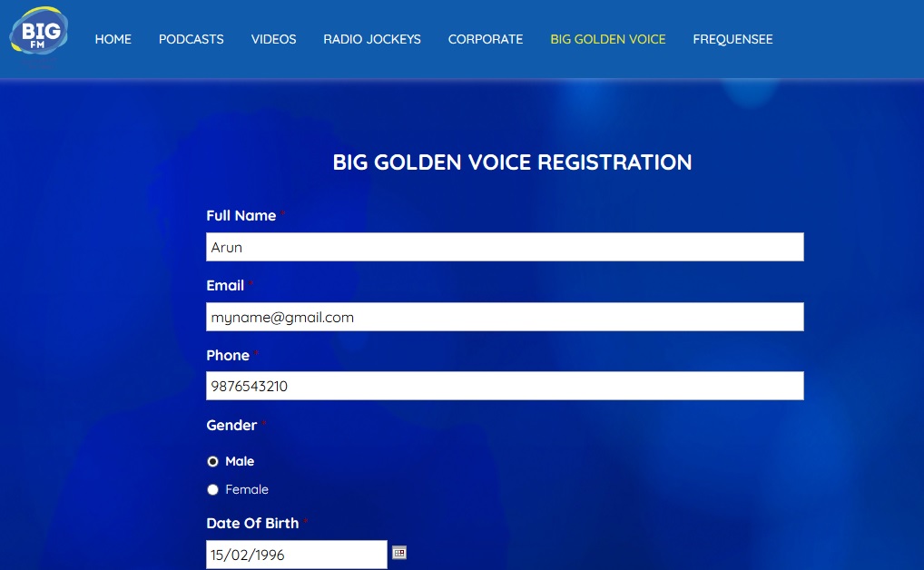Click the BIG GOLDEN VOICE nav item
The width and height of the screenshot is (924, 570).
(x=608, y=39)
